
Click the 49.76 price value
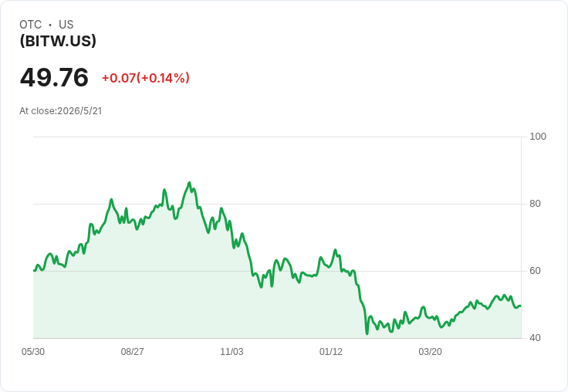(x=54, y=77)
